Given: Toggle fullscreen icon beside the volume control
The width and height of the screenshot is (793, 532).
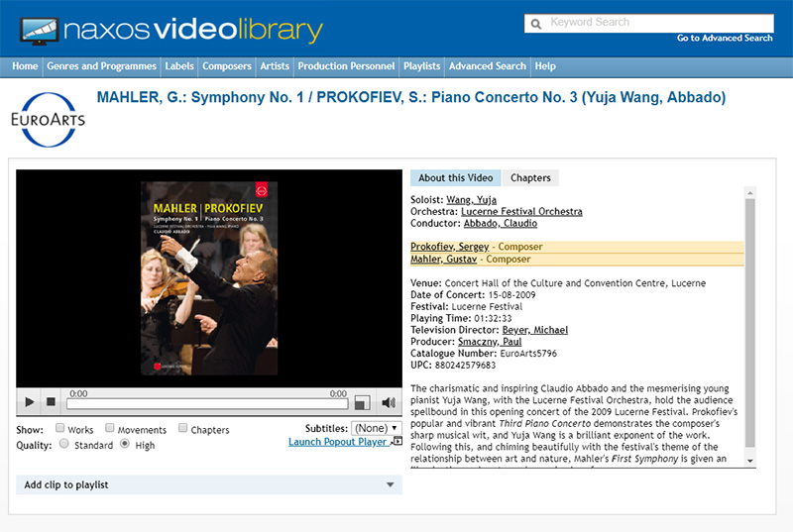Looking at the screenshot, I should coord(362,402).
